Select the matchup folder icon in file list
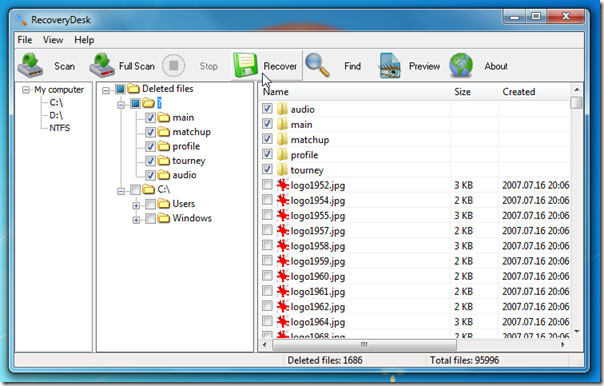The height and width of the screenshot is (386, 604). coord(282,139)
